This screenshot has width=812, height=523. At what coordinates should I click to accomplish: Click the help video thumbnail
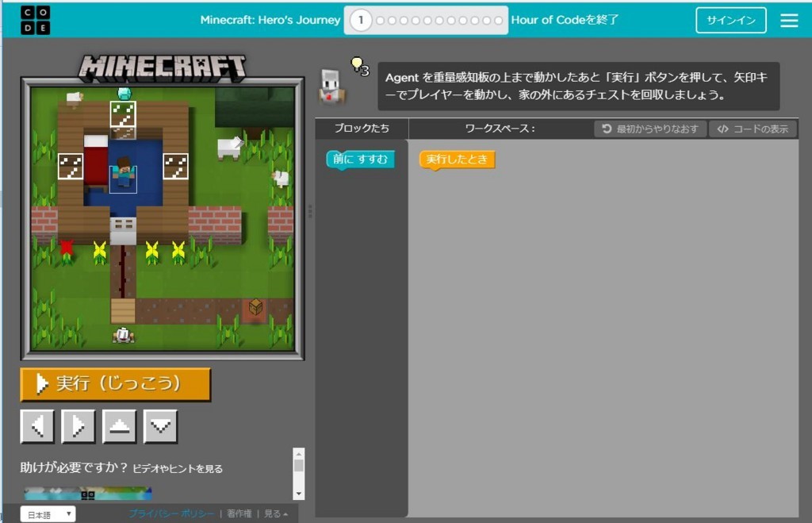[87, 493]
